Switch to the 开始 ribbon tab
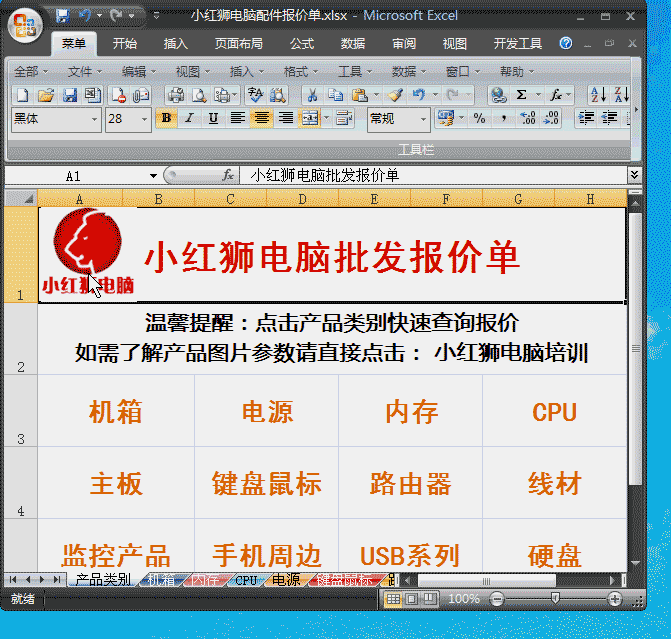Screen dimensions: 671x639 coord(125,43)
